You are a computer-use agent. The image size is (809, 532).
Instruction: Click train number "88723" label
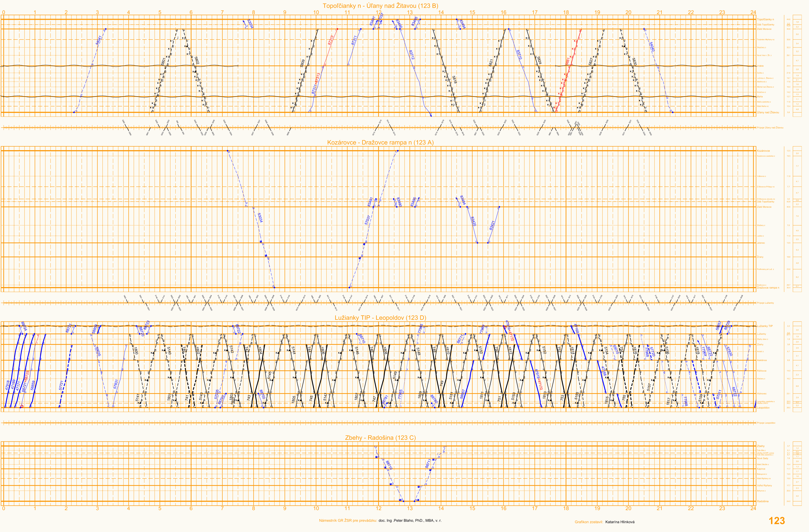click(146, 325)
